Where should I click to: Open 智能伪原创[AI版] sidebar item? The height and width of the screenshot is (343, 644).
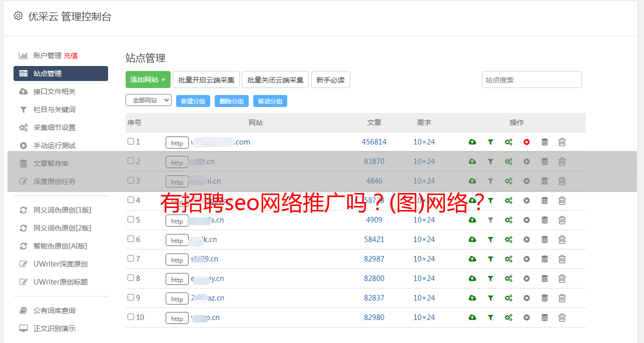[60, 246]
